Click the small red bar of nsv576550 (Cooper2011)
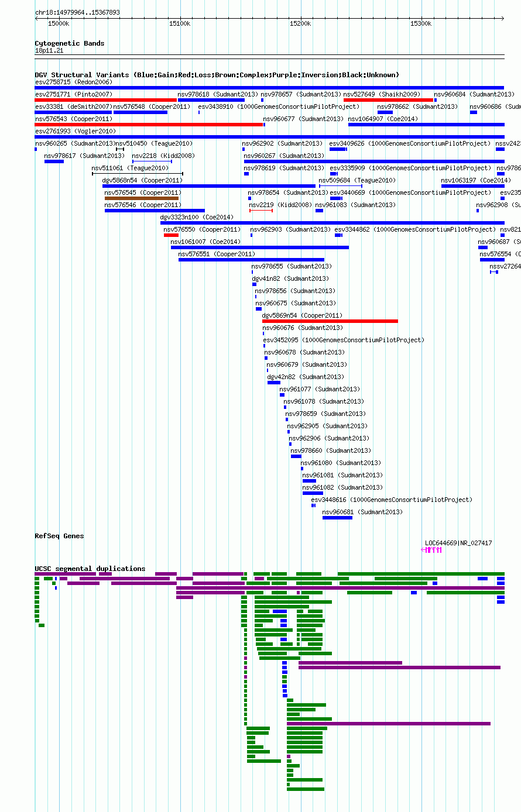The height and width of the screenshot is (812, 521). click(x=171, y=235)
